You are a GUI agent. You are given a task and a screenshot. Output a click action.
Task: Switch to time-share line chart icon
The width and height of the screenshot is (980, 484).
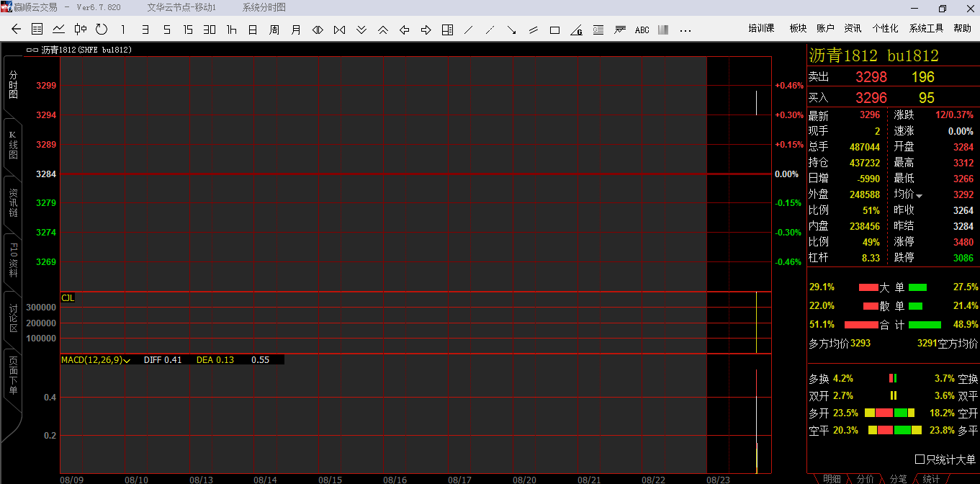pyautogui.click(x=59, y=30)
